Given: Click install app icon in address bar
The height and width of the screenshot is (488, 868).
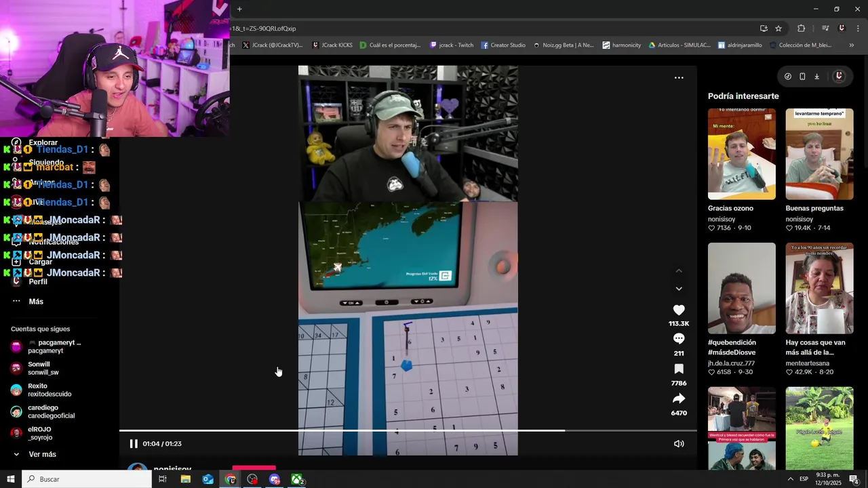Looking at the screenshot, I should pyautogui.click(x=764, y=28).
